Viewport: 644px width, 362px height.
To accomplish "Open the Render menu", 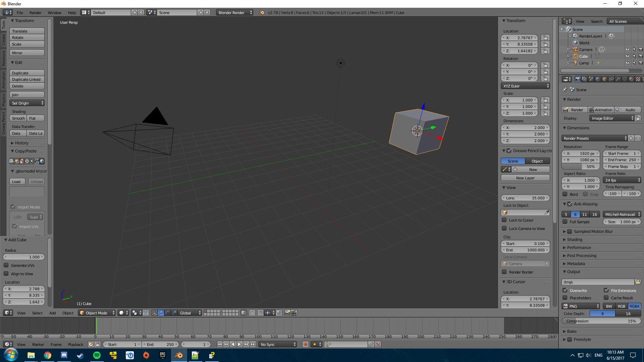I will [35, 12].
